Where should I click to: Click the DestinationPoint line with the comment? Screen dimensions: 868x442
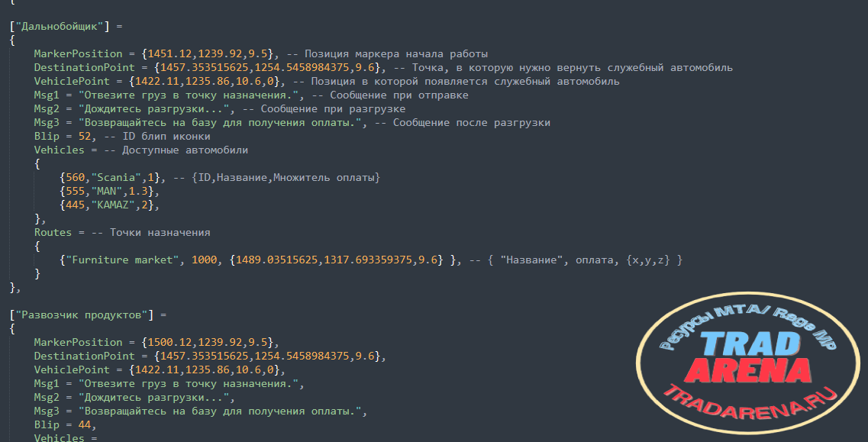(x=383, y=68)
